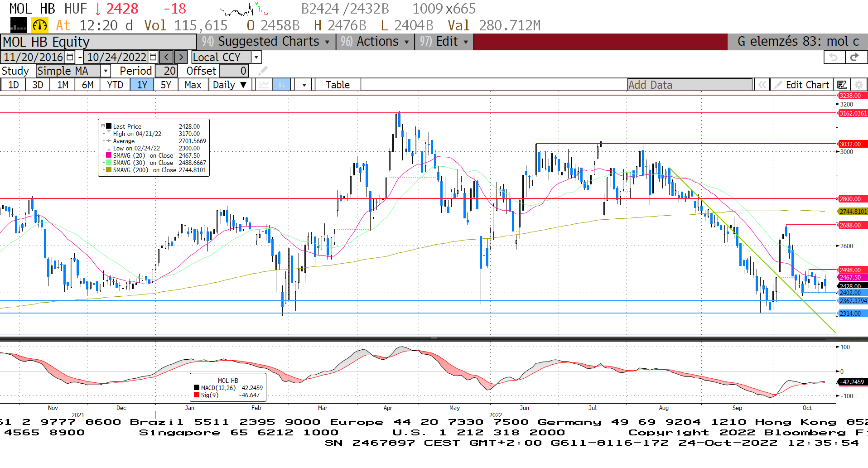Click the MOL HB Equity security field
This screenshot has width=868, height=468.
tap(98, 42)
